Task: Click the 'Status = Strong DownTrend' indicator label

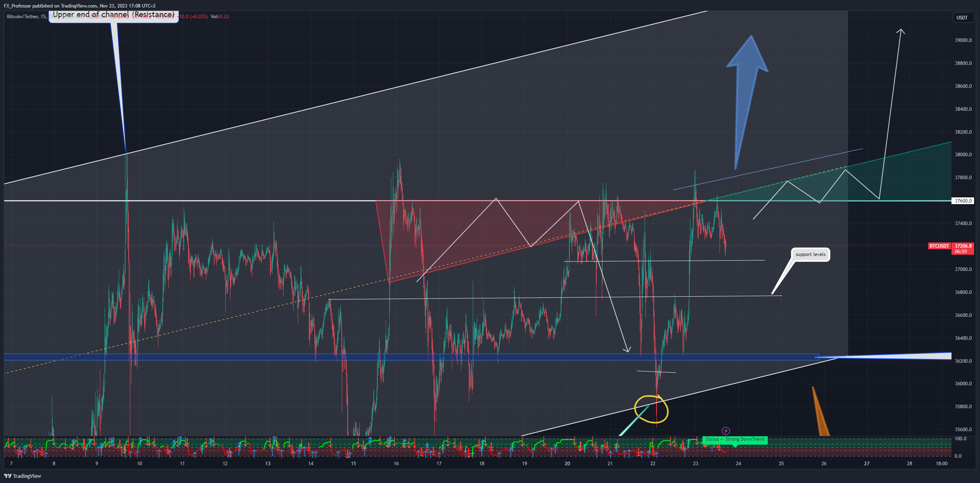Action: pos(735,439)
